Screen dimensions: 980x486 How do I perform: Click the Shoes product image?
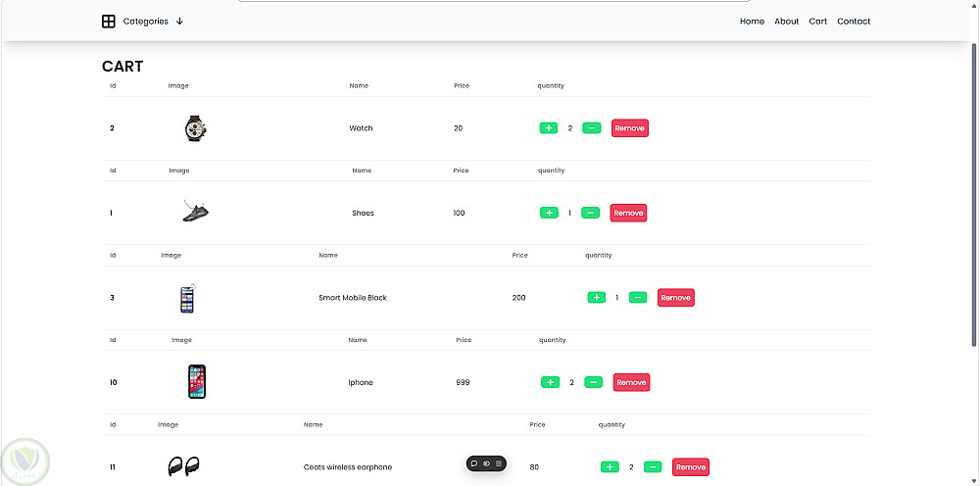coord(195,211)
